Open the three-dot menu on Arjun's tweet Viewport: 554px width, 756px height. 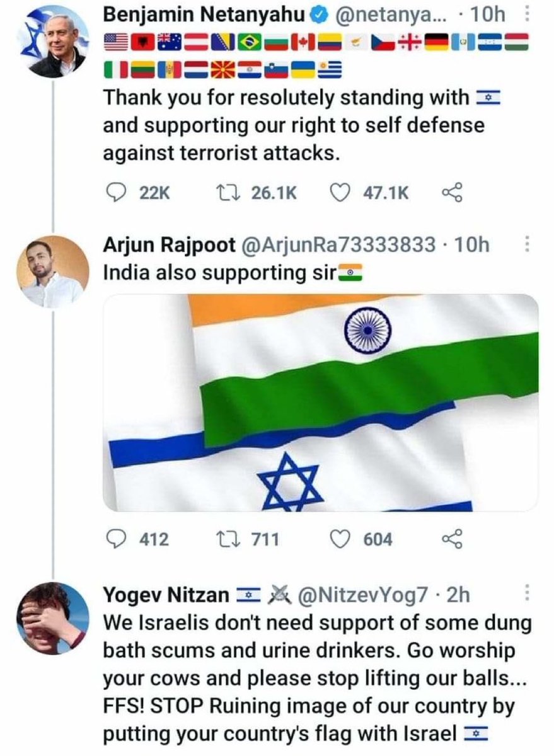pos(528,245)
